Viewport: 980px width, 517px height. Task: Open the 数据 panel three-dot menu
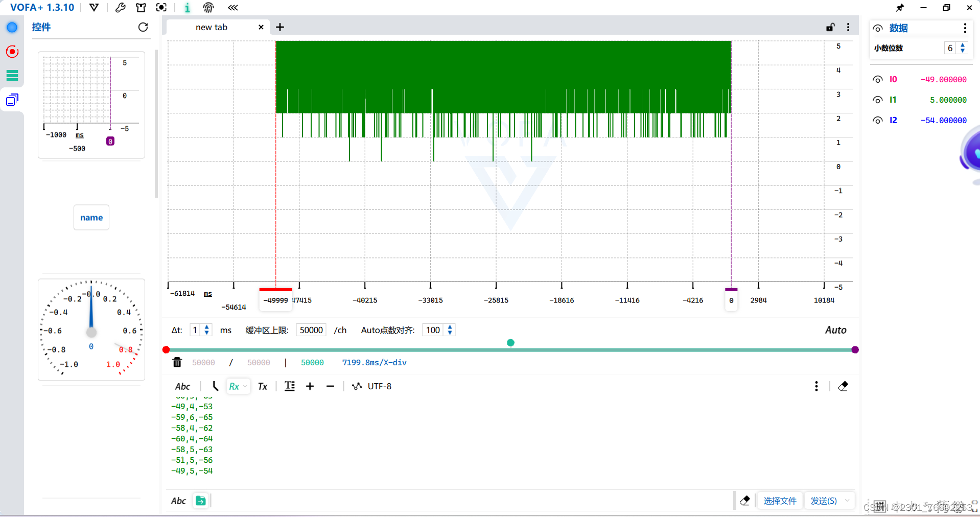(965, 28)
